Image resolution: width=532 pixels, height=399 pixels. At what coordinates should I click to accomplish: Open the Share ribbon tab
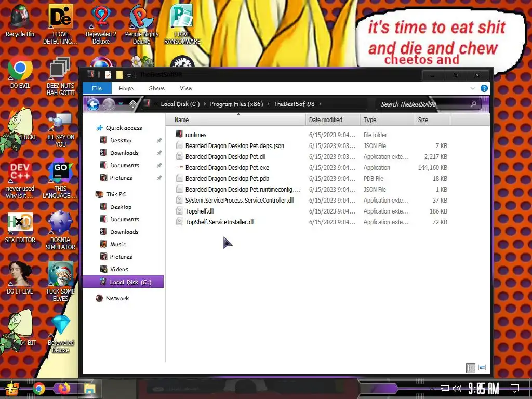pyautogui.click(x=157, y=88)
